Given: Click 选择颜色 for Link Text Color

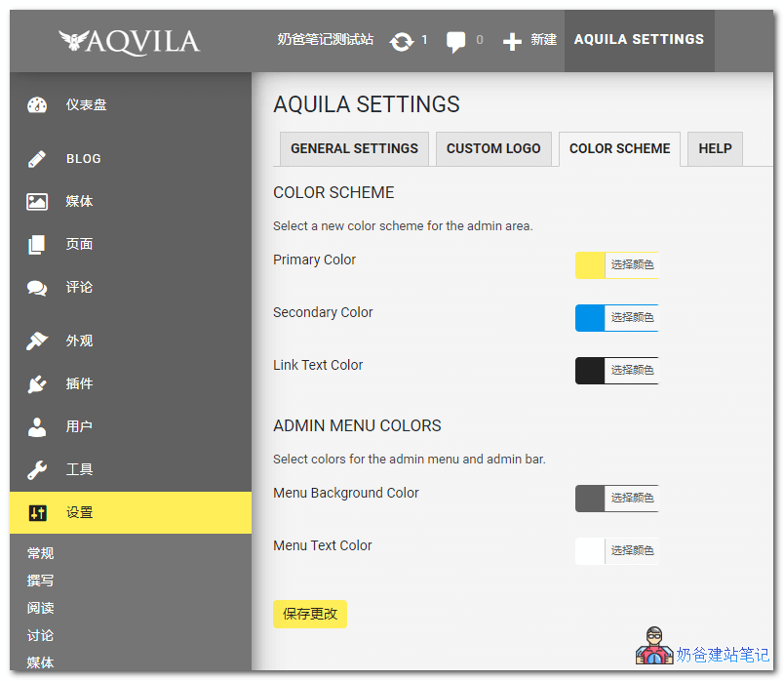Looking at the screenshot, I should pyautogui.click(x=632, y=370).
